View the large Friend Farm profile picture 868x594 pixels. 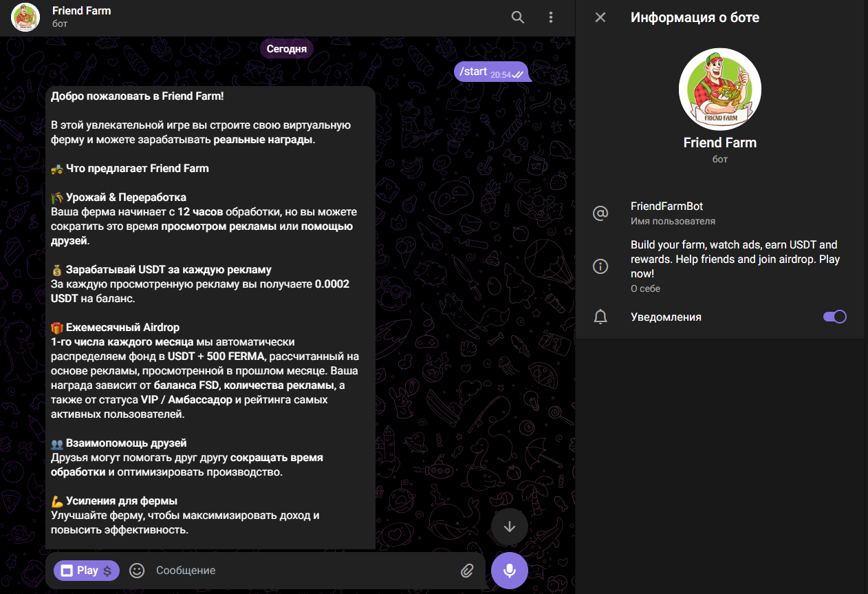coord(720,89)
